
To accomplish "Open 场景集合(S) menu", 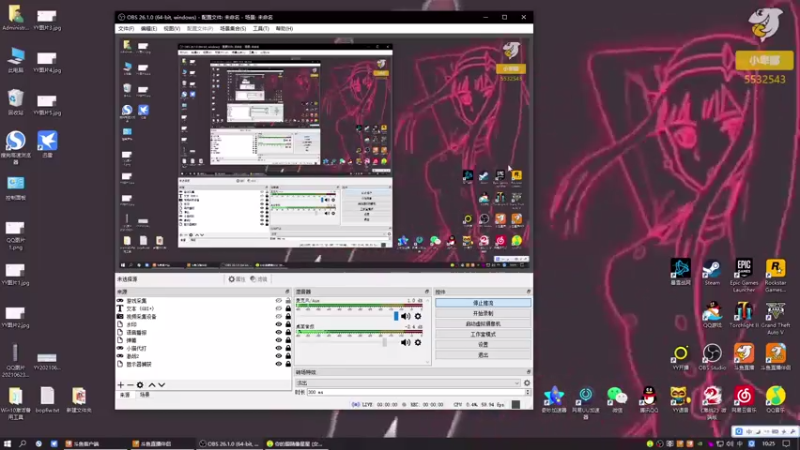I will [x=233, y=29].
